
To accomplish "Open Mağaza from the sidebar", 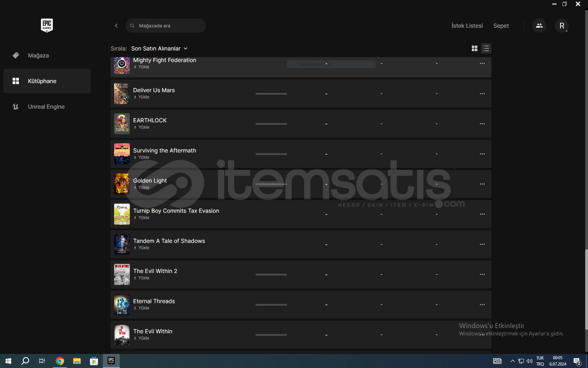I will (x=47, y=55).
